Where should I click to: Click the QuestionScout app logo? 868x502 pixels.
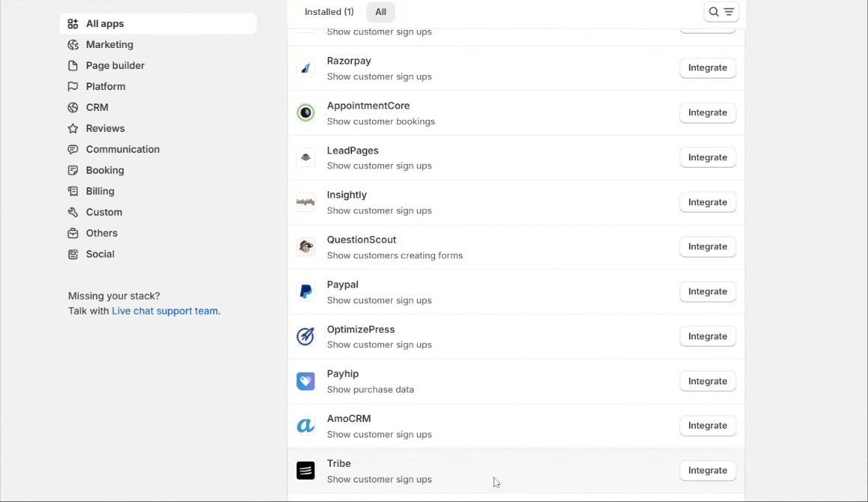coord(306,247)
